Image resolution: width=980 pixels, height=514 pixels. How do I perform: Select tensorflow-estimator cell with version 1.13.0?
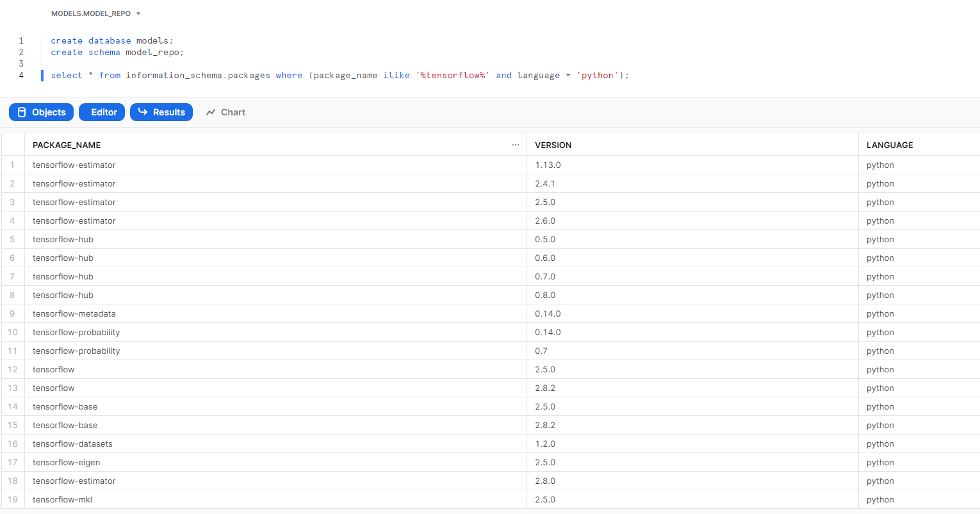(275, 165)
